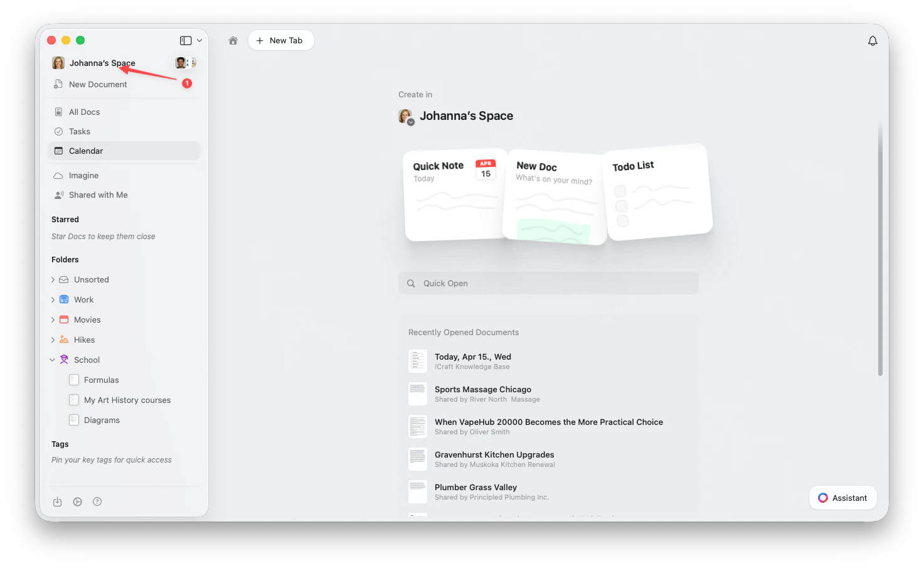Screen dimensions: 924x568
Task: Open All Docs in the sidebar
Action: click(84, 111)
